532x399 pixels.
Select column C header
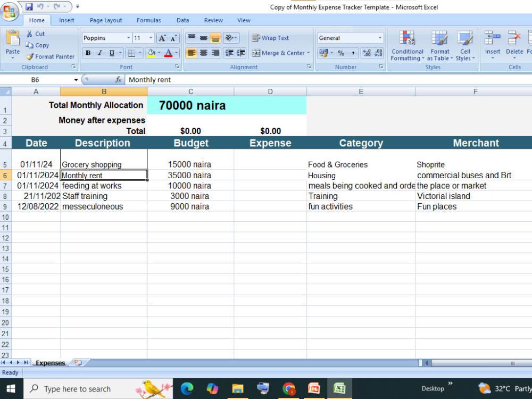(x=190, y=92)
